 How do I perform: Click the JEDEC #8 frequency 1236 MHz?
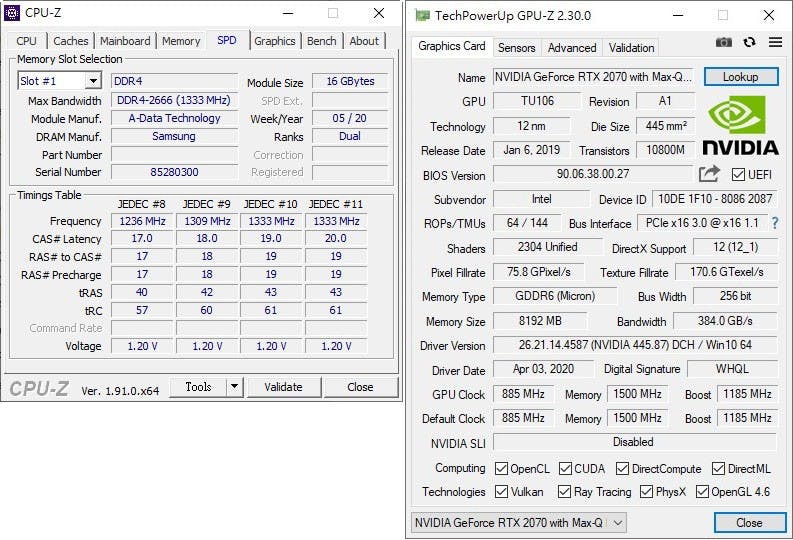tap(142, 221)
